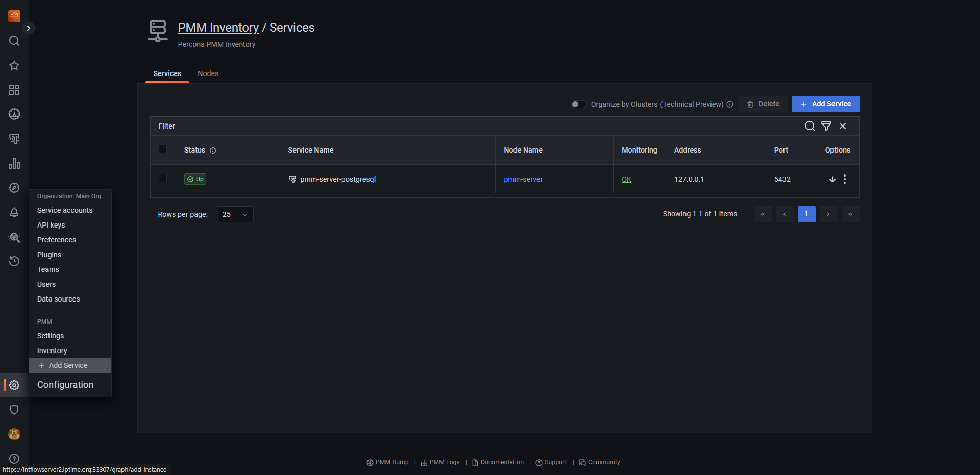Viewport: 980px width, 475px height.
Task: Go to next page button
Action: click(x=828, y=214)
